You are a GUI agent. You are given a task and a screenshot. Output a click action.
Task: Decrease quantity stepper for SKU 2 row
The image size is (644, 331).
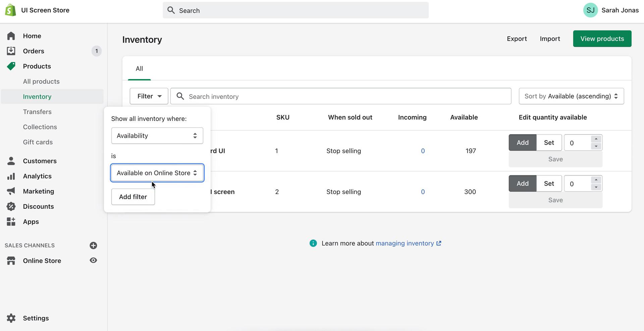pyautogui.click(x=596, y=187)
